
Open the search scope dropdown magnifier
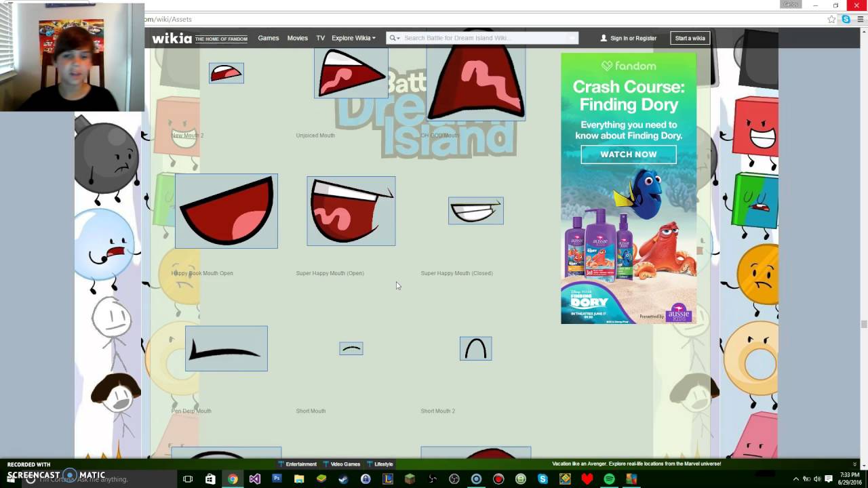(x=395, y=38)
